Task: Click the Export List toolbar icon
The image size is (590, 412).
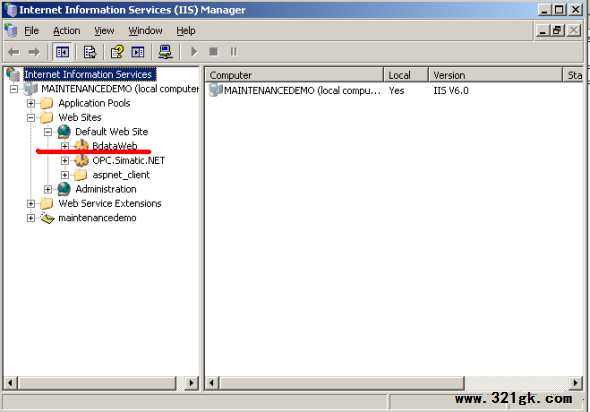Action: [90, 52]
